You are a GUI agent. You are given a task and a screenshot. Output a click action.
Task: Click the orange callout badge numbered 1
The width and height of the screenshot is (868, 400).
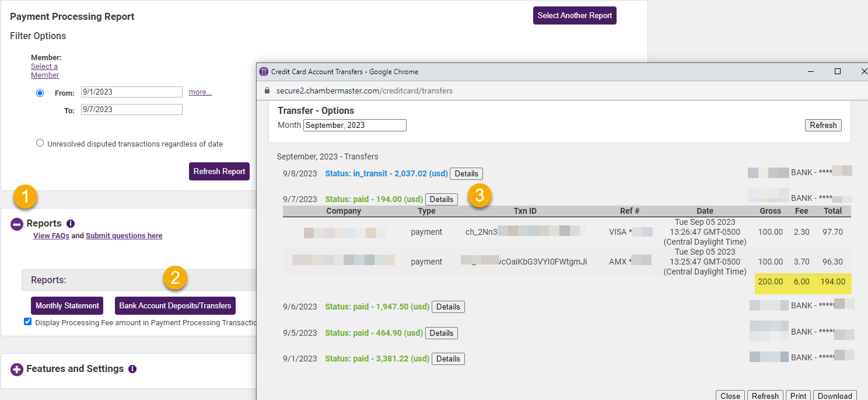pyautogui.click(x=24, y=197)
